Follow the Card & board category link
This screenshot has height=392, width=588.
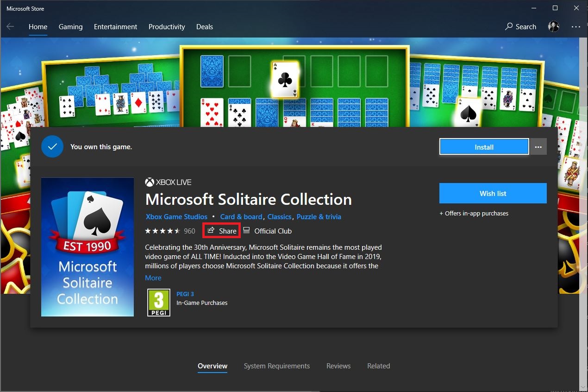pos(241,217)
